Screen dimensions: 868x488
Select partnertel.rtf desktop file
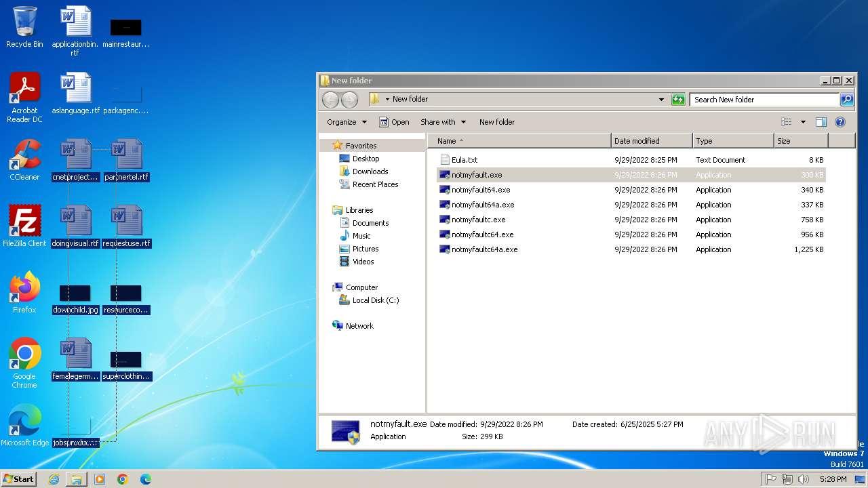(126, 160)
